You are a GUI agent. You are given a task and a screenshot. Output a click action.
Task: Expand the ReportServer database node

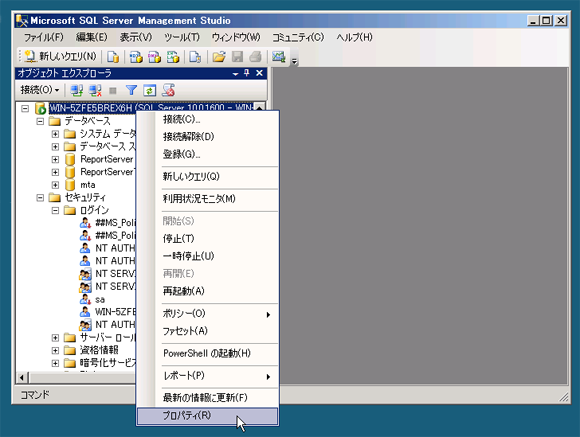pos(55,159)
